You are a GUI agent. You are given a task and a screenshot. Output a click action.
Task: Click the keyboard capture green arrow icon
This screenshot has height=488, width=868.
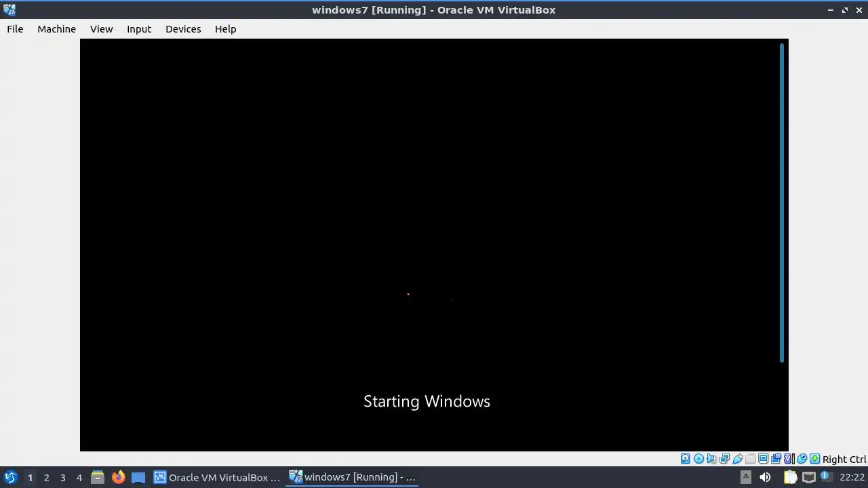814,459
